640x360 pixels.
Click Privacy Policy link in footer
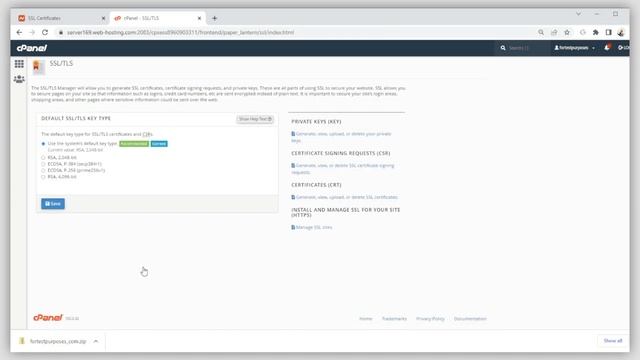pyautogui.click(x=430, y=318)
